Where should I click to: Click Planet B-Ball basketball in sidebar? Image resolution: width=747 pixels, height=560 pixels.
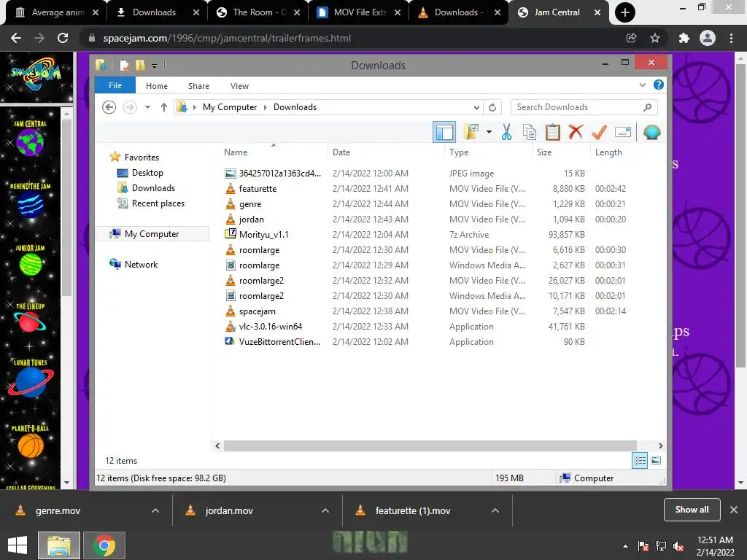pyautogui.click(x=31, y=446)
